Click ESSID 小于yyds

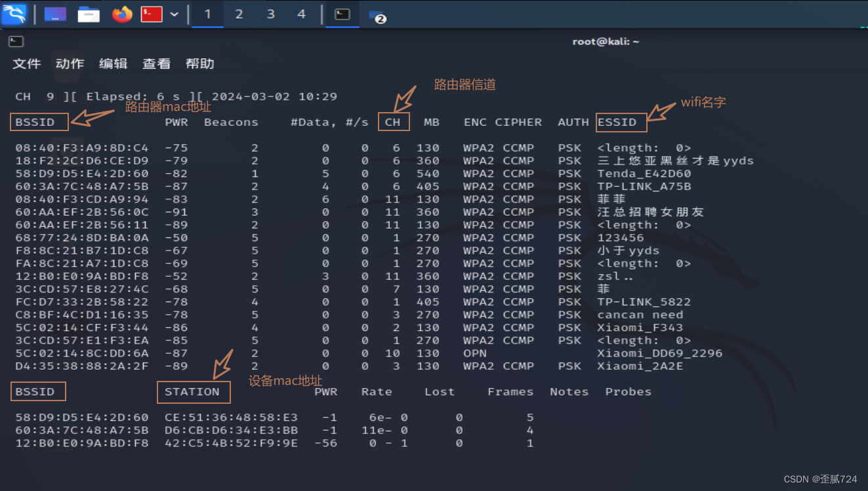coord(629,250)
